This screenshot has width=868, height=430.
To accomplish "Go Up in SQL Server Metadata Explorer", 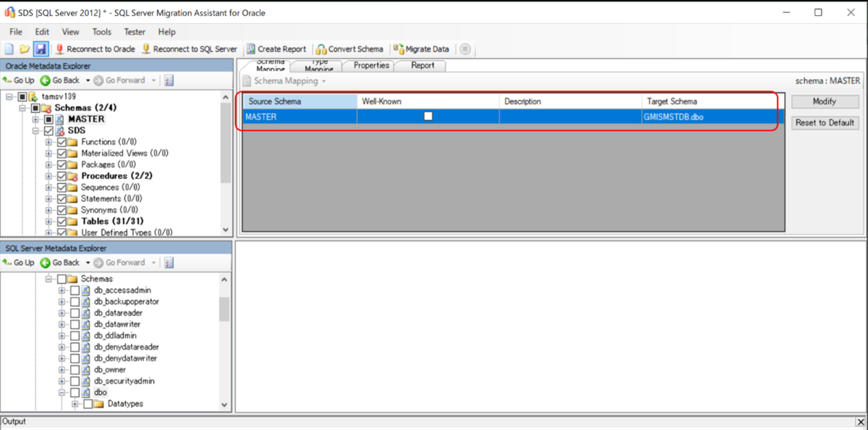I will 19,263.
